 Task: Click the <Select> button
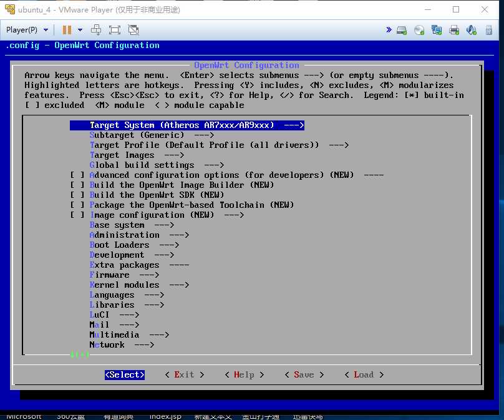[125, 374]
